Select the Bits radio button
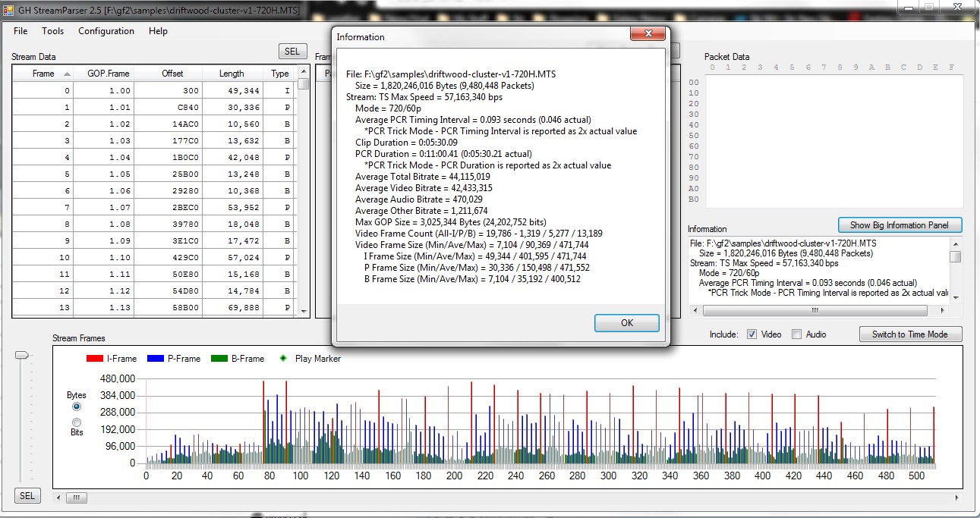 pyautogui.click(x=76, y=422)
